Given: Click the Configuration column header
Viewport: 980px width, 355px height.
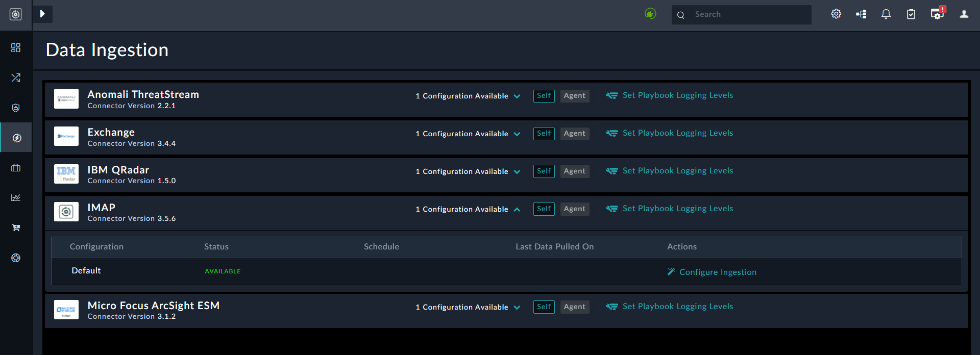Looking at the screenshot, I should coord(96,247).
